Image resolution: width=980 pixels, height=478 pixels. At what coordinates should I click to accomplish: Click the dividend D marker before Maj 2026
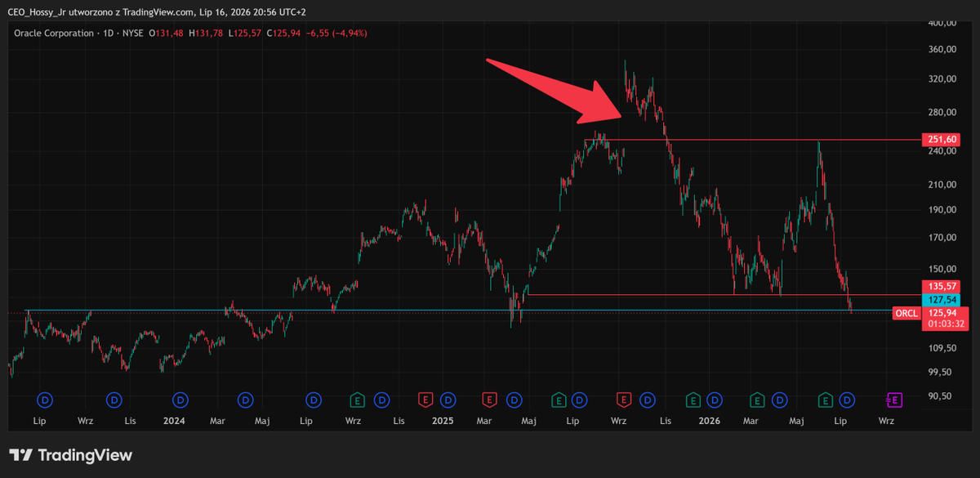point(780,400)
